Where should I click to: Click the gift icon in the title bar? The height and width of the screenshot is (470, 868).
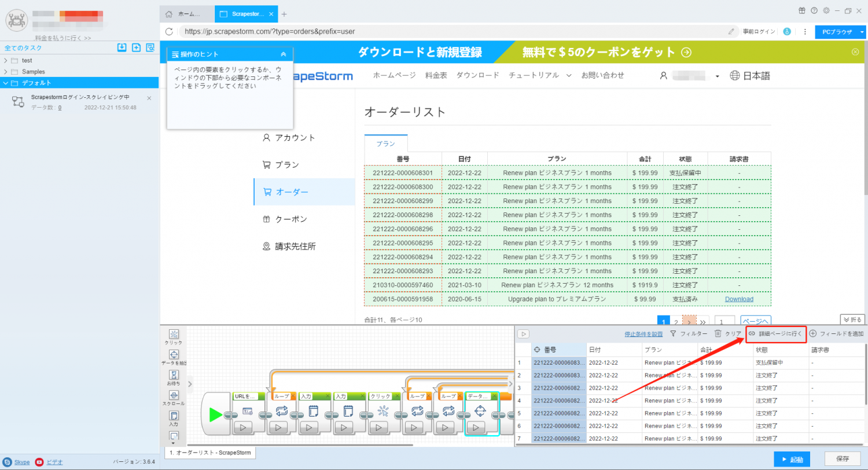pos(802,10)
